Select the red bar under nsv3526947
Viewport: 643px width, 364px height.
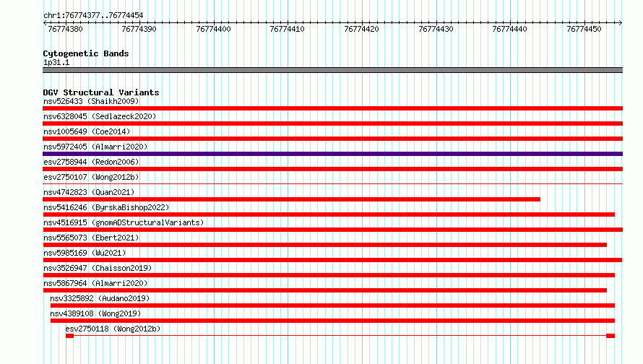(x=329, y=275)
